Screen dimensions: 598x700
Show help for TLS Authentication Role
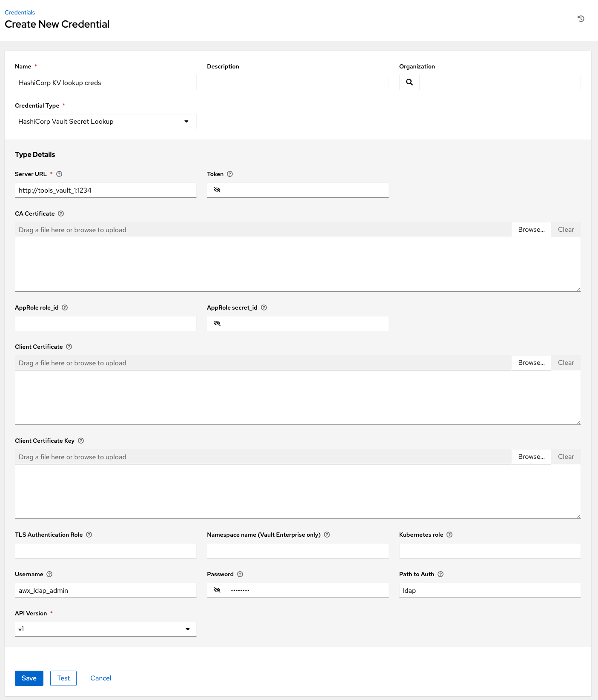coord(89,535)
